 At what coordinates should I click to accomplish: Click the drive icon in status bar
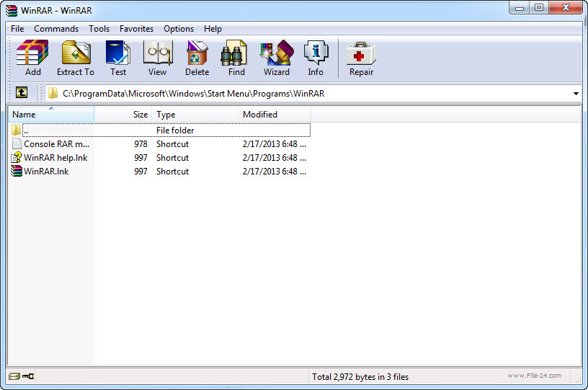pyautogui.click(x=14, y=376)
